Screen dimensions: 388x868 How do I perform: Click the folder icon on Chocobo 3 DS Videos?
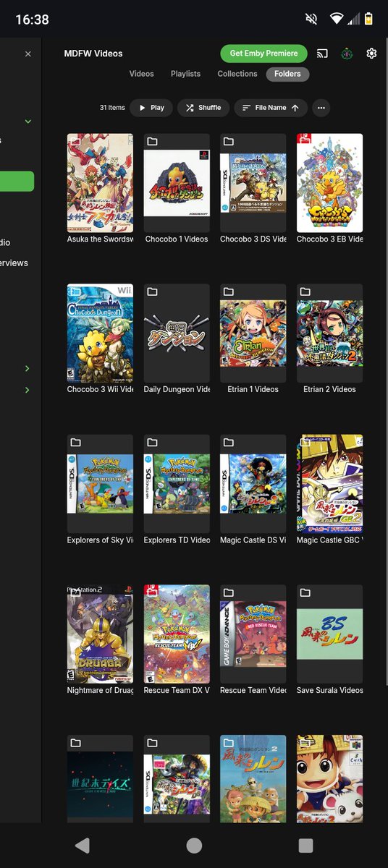pos(228,141)
